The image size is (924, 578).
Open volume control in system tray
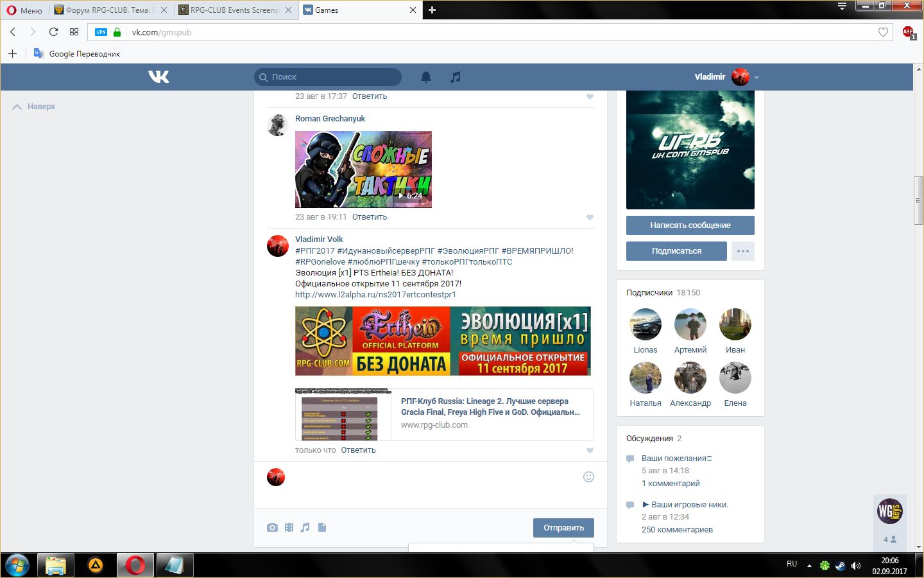coord(856,566)
